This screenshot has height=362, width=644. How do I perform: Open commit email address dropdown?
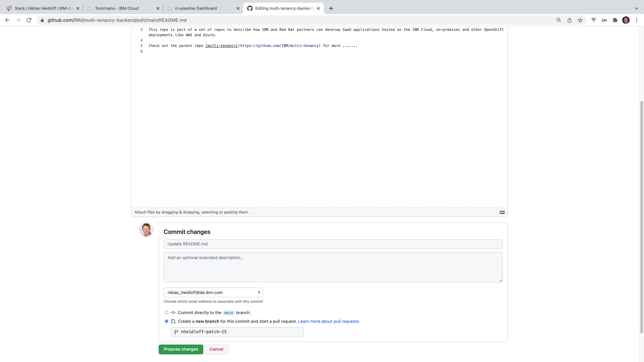coord(213,292)
